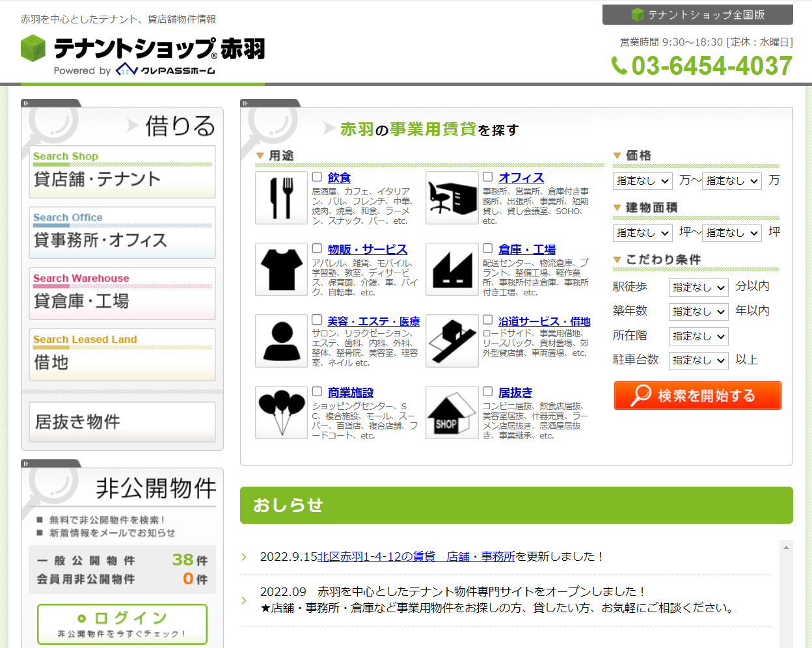Screen dimensions: 812x648
Task: Click the roadside land plot icon
Action: (452, 341)
